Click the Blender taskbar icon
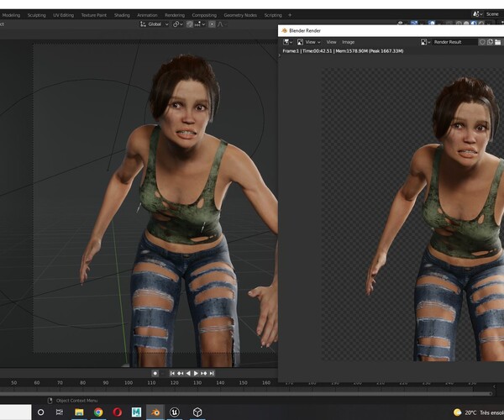Viewport: 504px width, 420px height. tap(155, 412)
